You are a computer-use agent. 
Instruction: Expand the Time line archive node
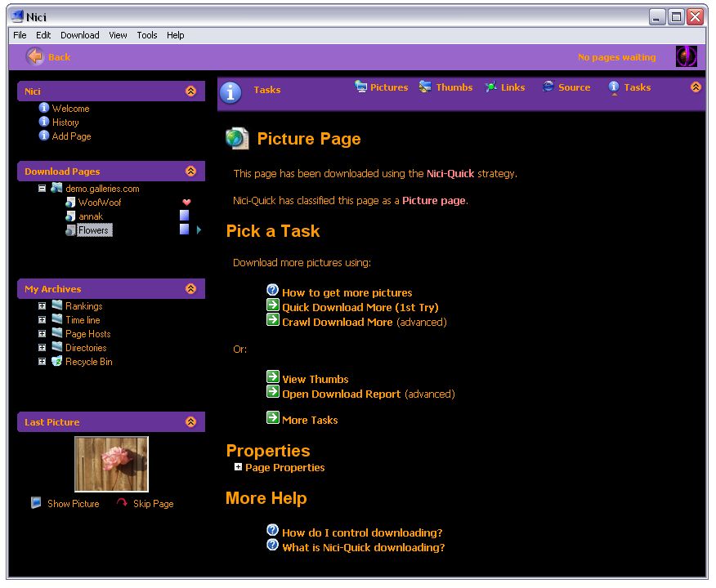coord(42,319)
